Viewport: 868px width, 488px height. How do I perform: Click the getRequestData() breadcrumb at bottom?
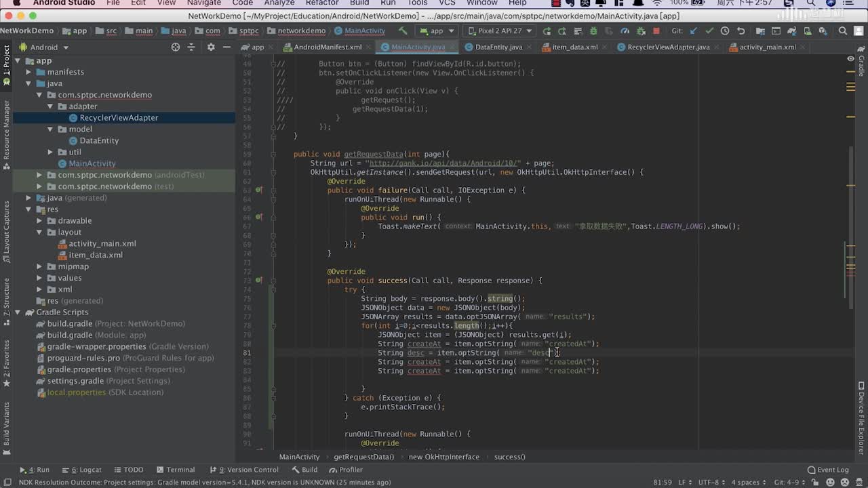(x=363, y=457)
